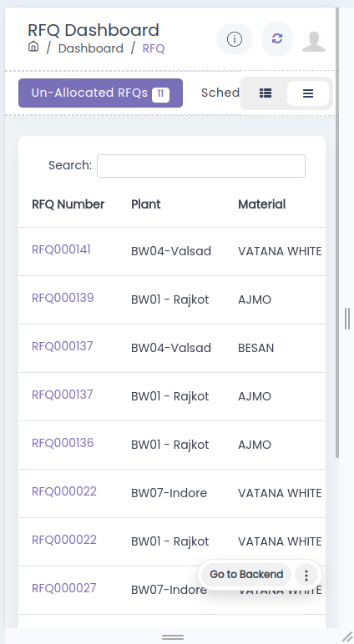Click the vertical resize handle on right edge
Viewport: 354px width, 644px height.
347,319
